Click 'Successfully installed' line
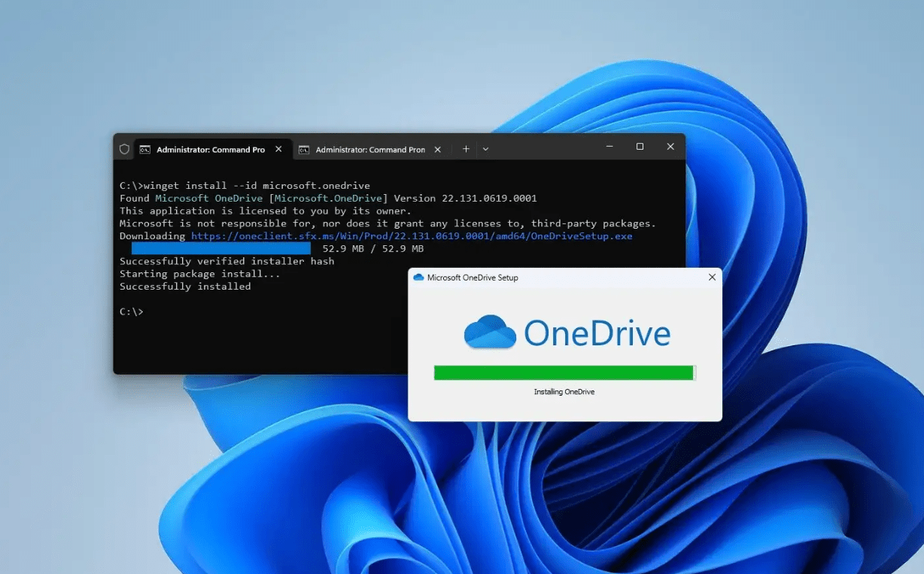Image resolution: width=924 pixels, height=574 pixels. (185, 287)
